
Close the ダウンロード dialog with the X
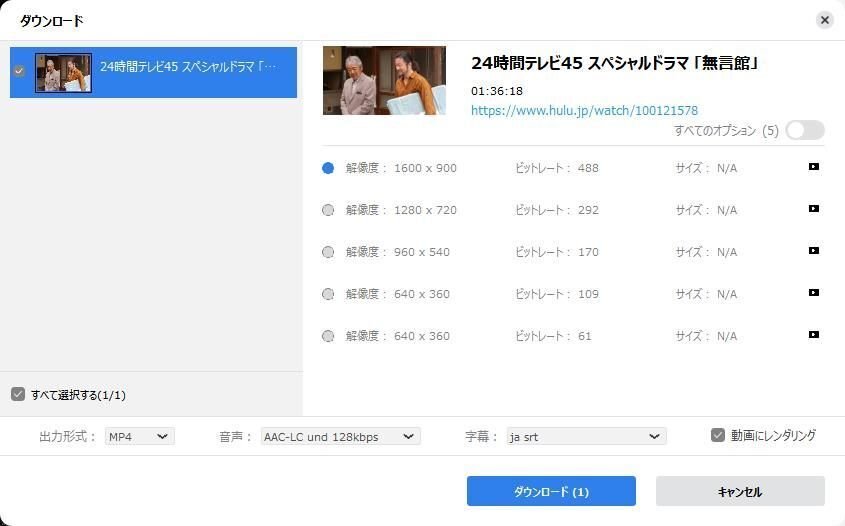[x=825, y=20]
